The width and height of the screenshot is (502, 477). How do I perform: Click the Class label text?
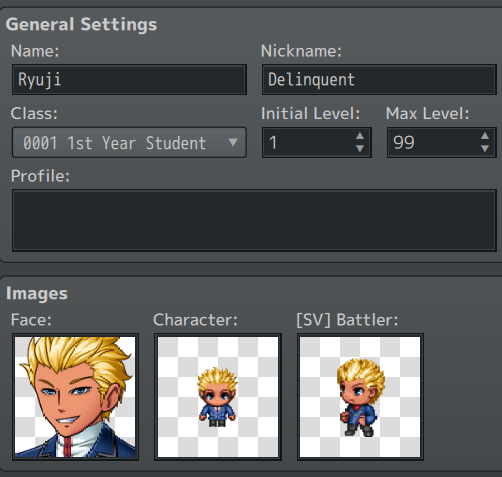point(34,114)
